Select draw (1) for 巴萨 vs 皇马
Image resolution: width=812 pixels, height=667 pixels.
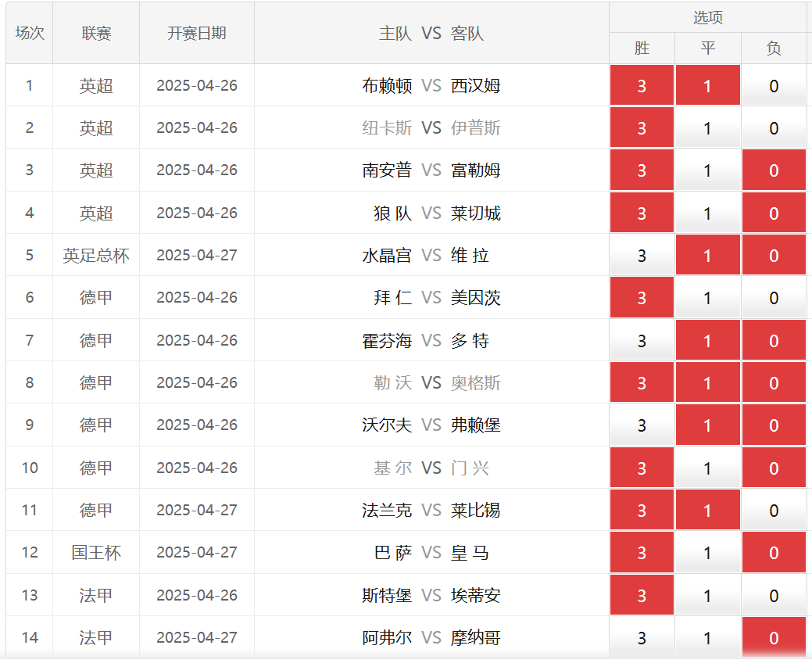coord(707,553)
